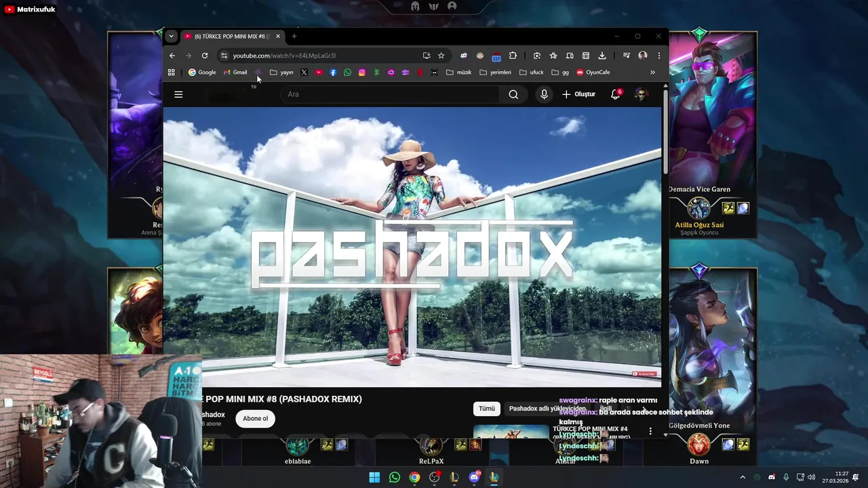This screenshot has height=488, width=868.
Task: Bookmark this page with the star icon
Action: click(x=441, y=56)
